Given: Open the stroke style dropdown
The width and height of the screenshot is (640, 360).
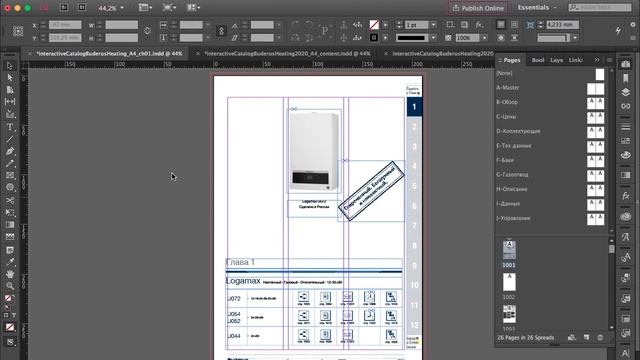Looking at the screenshot, I should [x=434, y=38].
